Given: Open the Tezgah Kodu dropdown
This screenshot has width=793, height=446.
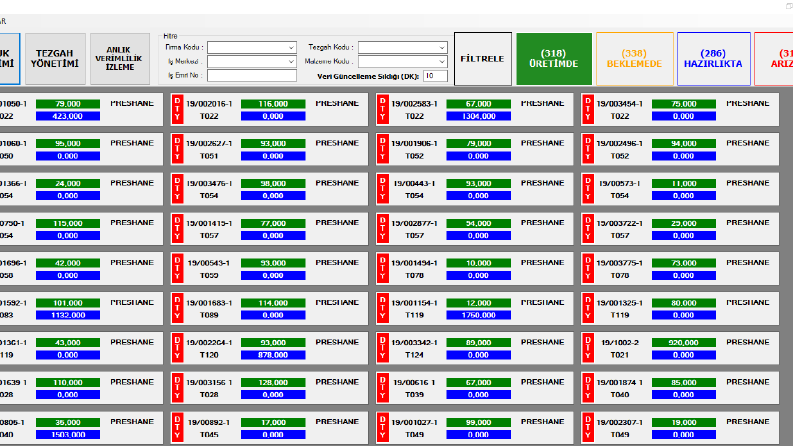Looking at the screenshot, I should point(403,48).
